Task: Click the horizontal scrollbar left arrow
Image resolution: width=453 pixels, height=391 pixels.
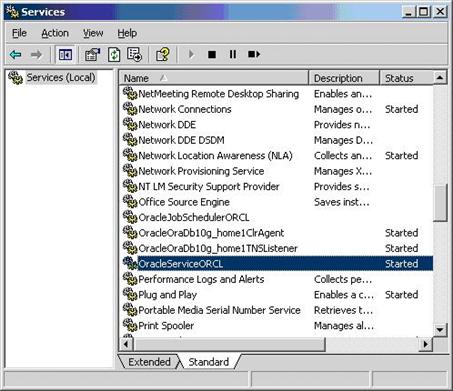Action: coord(126,343)
